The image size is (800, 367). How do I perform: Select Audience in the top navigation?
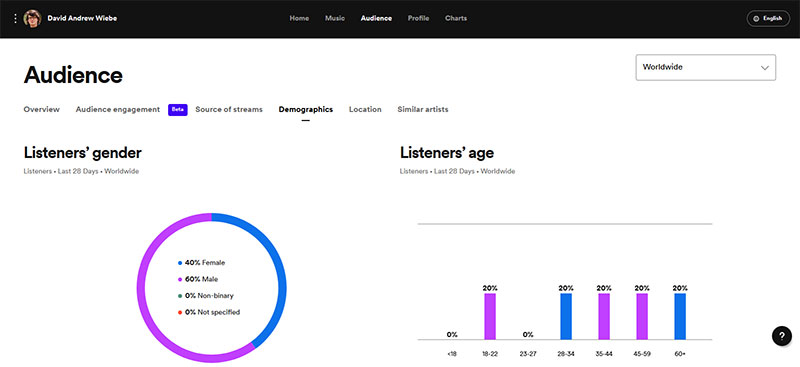377,18
